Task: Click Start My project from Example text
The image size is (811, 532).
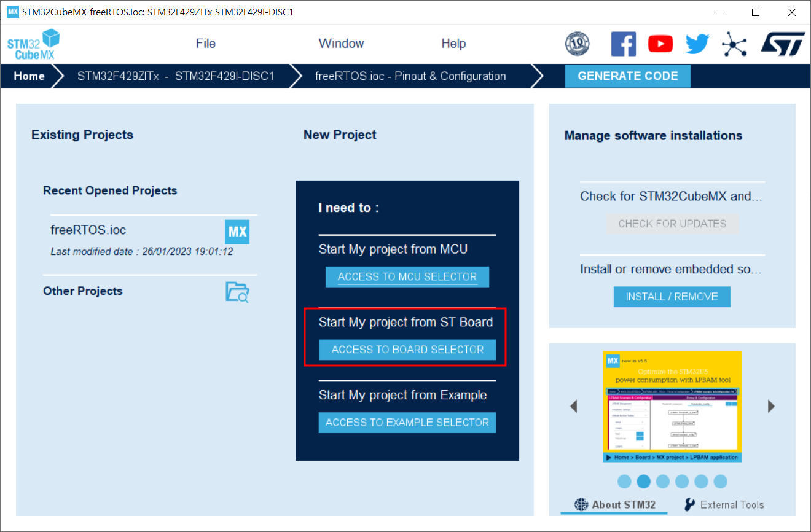Action: coord(403,395)
